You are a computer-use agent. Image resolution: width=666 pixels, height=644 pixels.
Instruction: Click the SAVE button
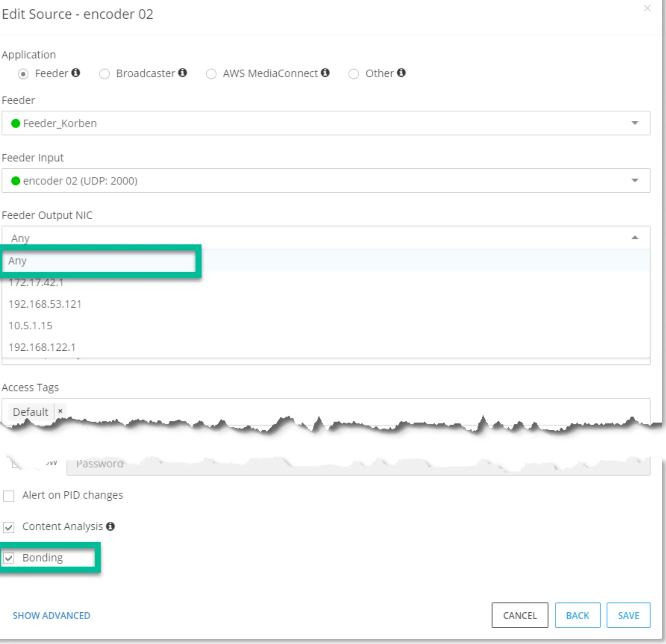pyautogui.click(x=628, y=615)
